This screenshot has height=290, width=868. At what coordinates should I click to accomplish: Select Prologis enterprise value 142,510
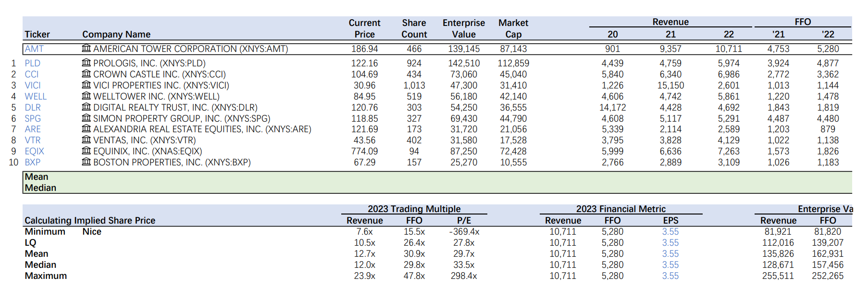tap(464, 63)
